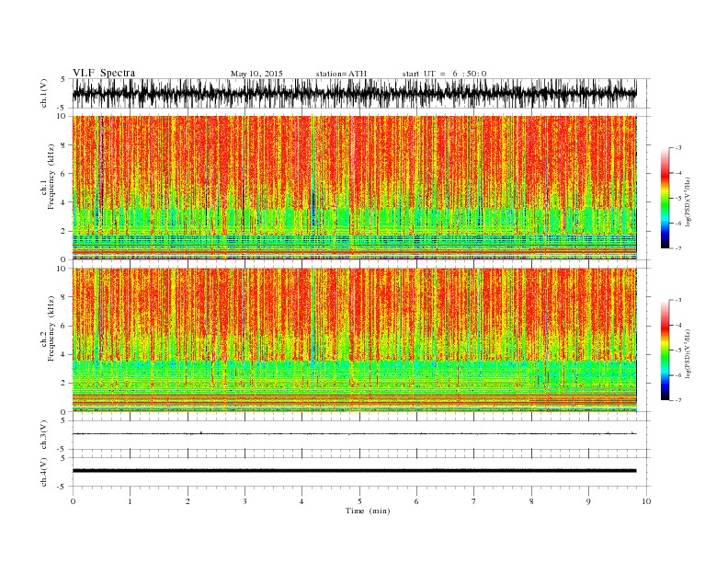Click the ch.1 'log(PSD)(V²/Hz)' colorbar label

point(688,201)
